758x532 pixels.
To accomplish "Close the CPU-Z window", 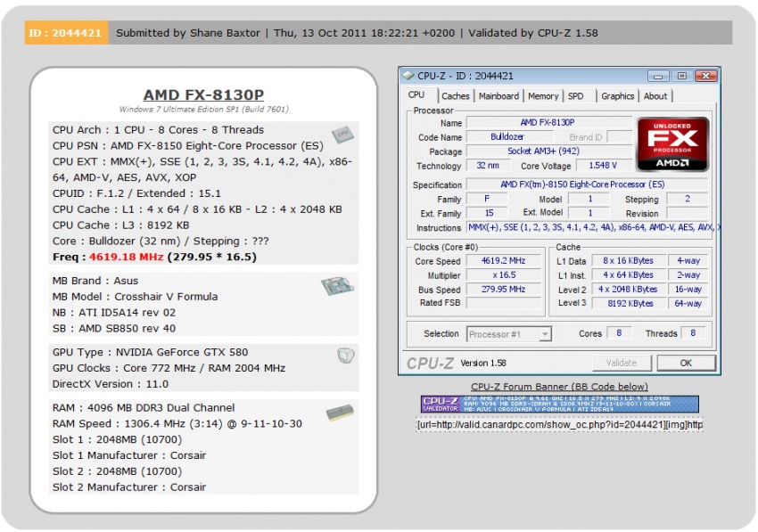I will click(x=704, y=76).
